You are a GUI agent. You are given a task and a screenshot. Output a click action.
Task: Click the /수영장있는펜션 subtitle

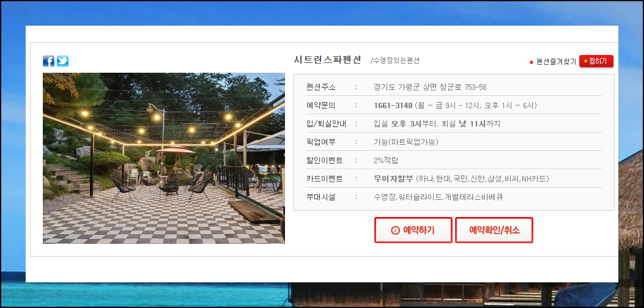click(394, 61)
